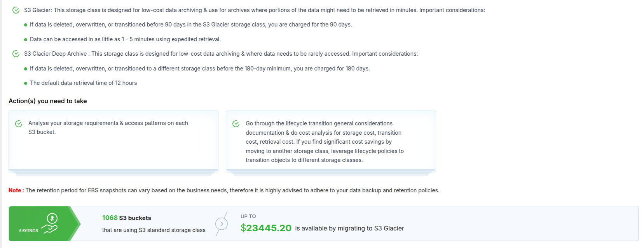Click the SAVINGS label on the green banner
Viewport: 644px width, 248px height.
(x=28, y=230)
